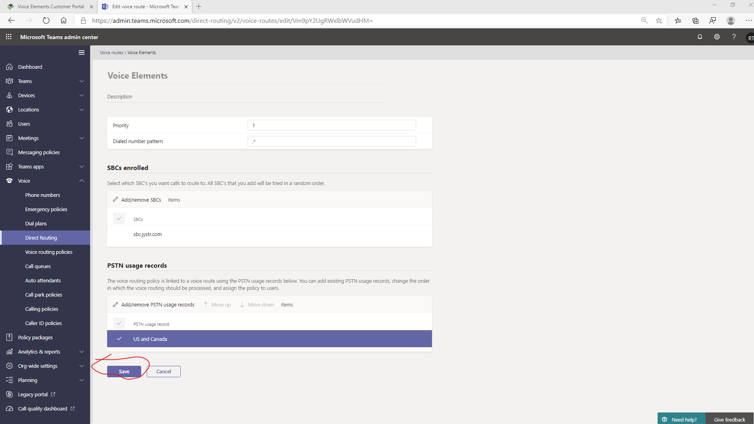
Task: Open the app launcher waffle icon
Action: pos(9,37)
